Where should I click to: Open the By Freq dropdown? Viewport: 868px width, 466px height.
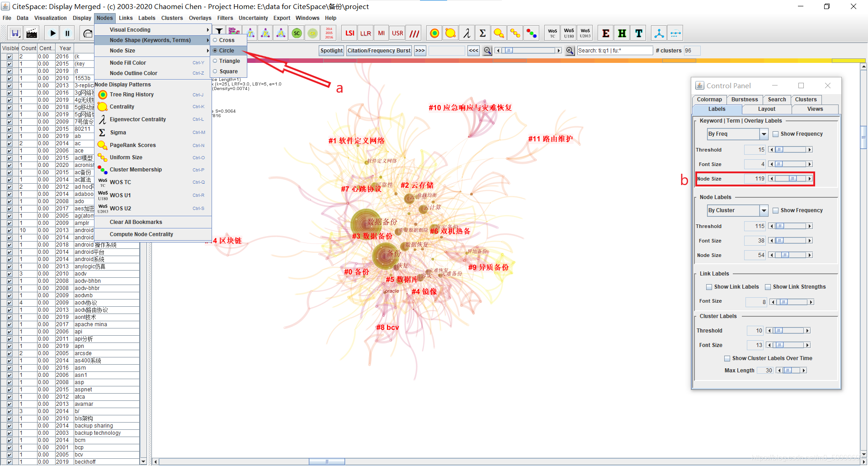click(x=764, y=134)
